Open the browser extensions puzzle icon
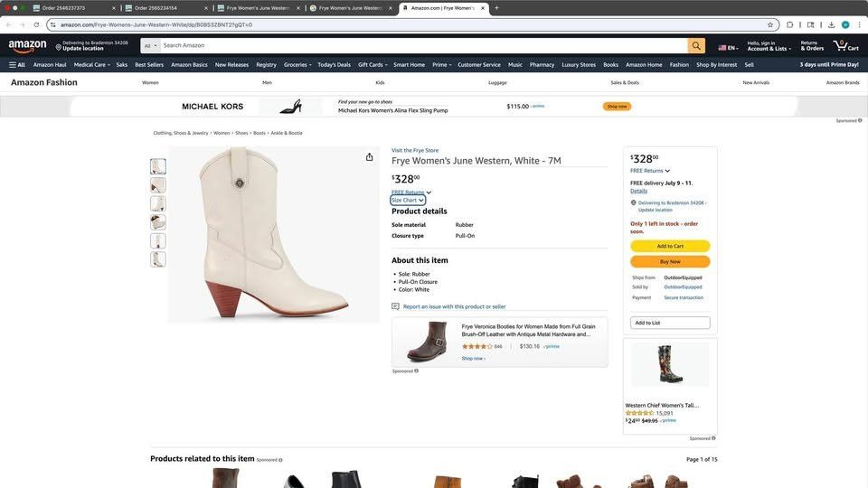Image resolution: width=868 pixels, height=488 pixels. 789,25
